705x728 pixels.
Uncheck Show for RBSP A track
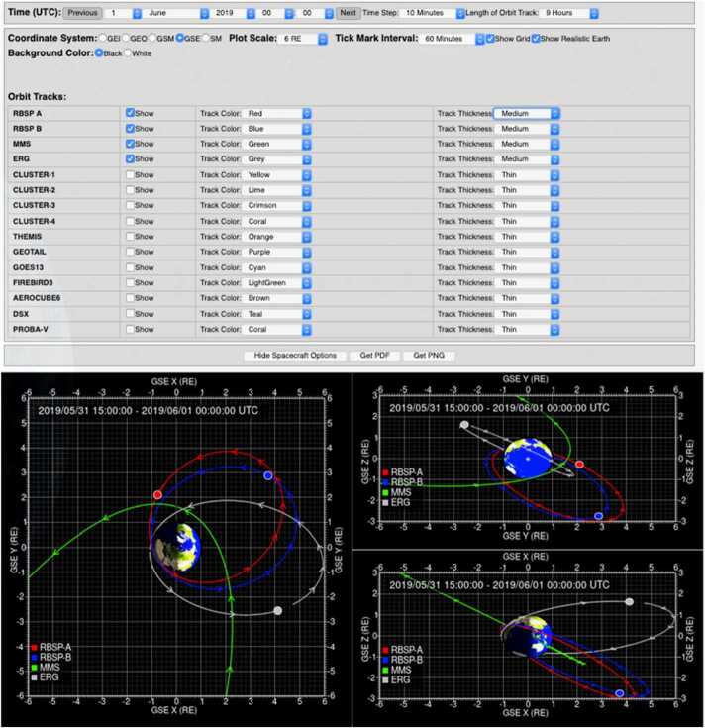click(x=131, y=113)
